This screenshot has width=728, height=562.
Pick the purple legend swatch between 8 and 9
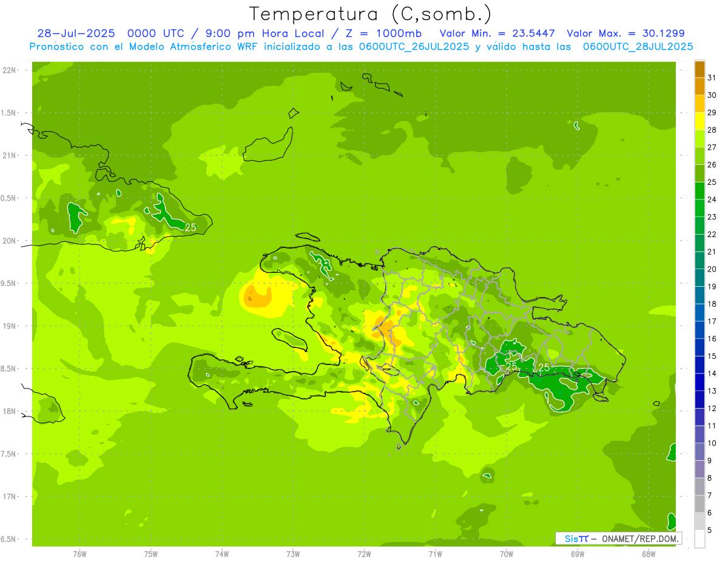[x=699, y=469]
